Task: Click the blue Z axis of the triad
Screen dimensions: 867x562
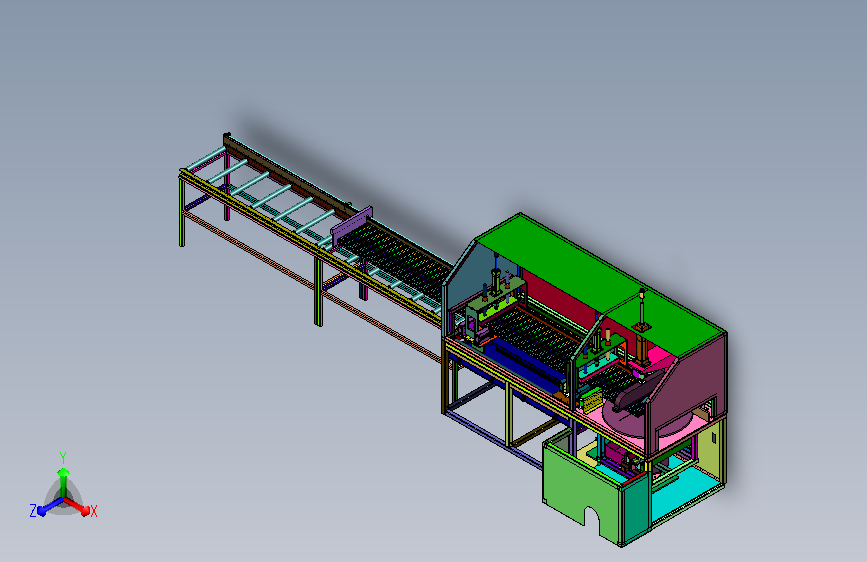Action: coord(49,507)
